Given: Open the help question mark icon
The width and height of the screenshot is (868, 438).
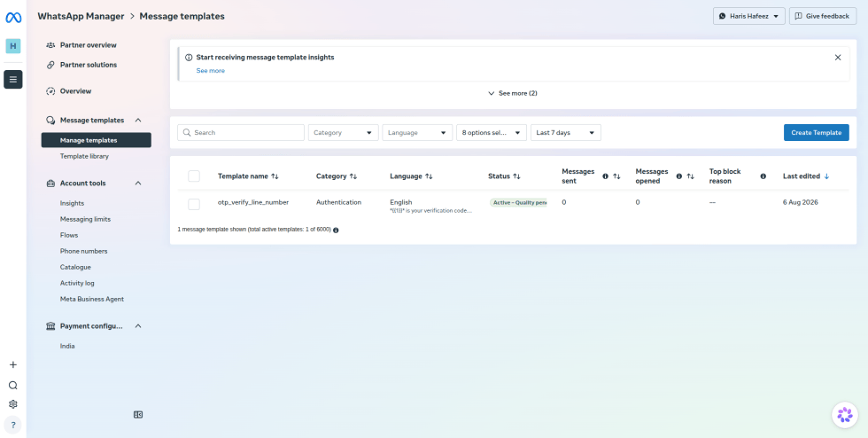Looking at the screenshot, I should click(13, 426).
